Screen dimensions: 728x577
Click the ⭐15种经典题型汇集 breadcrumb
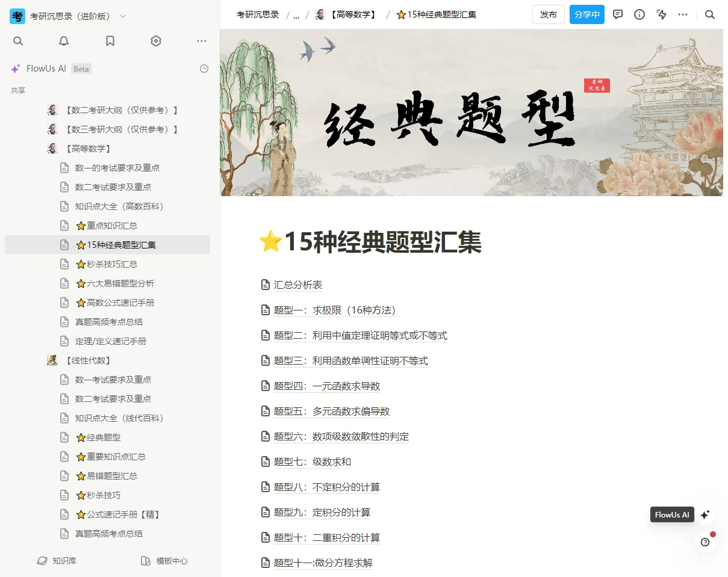437,14
